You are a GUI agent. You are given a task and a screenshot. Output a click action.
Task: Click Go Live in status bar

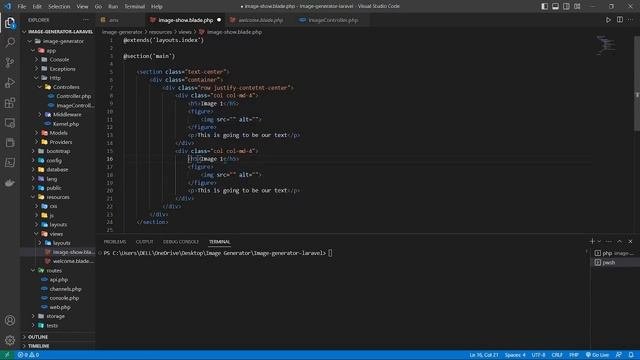coord(597,355)
